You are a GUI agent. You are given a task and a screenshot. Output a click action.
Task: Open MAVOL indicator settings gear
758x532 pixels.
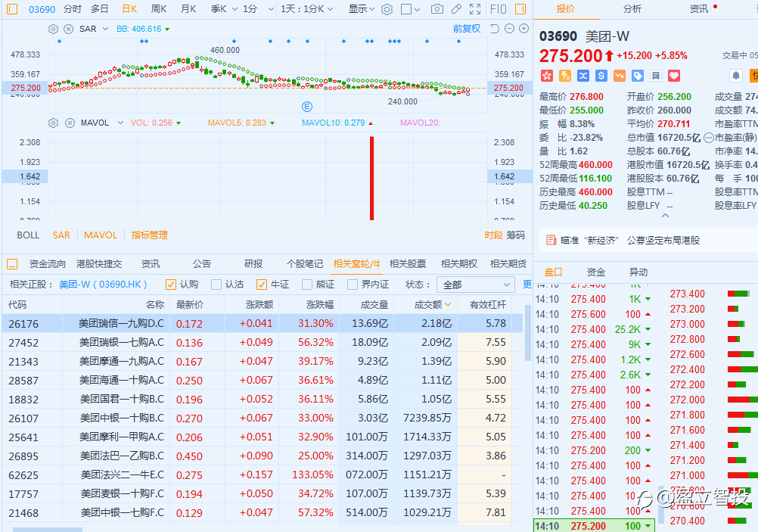[53, 123]
